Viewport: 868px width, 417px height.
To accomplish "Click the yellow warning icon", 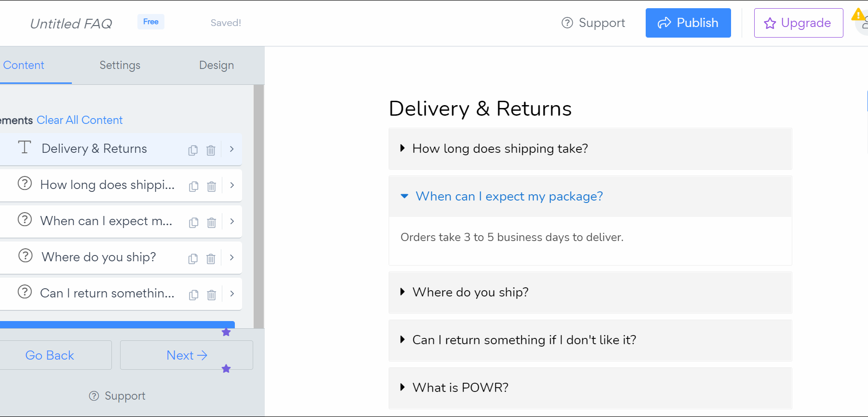I will 858,14.
